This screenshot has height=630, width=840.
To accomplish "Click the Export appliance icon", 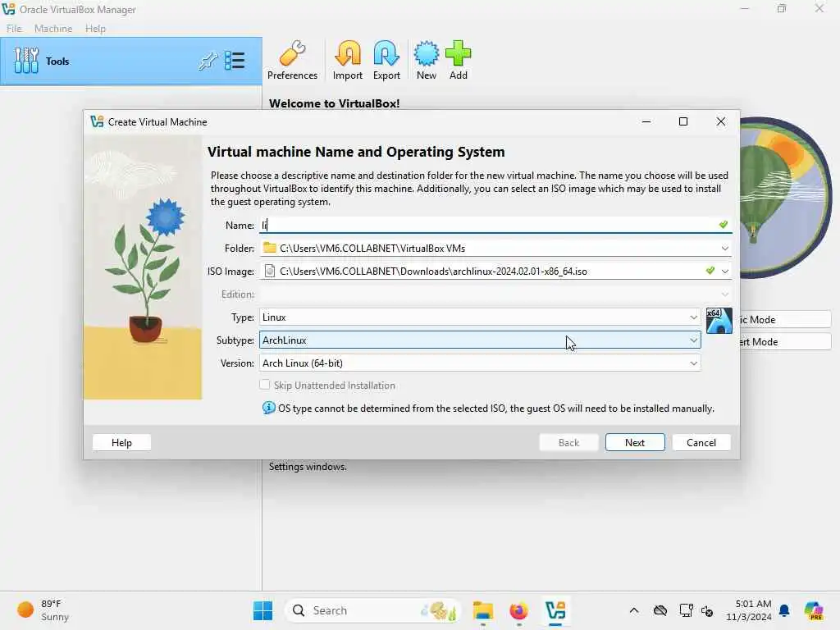I will [386, 61].
